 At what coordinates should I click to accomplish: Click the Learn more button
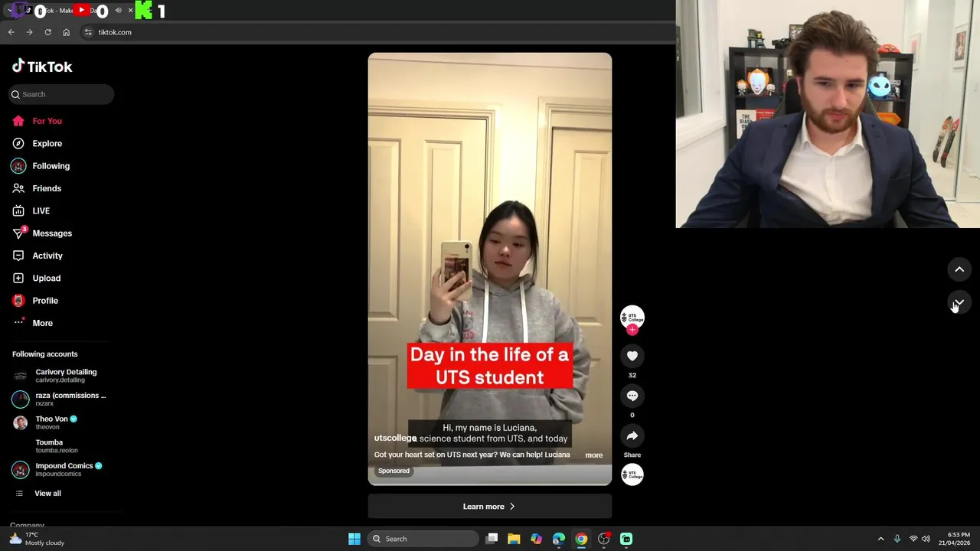click(489, 507)
